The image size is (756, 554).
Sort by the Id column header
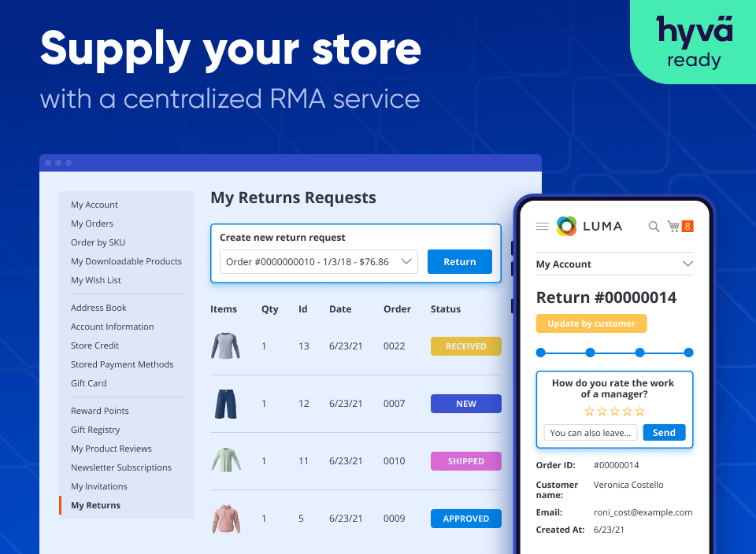[x=302, y=308]
